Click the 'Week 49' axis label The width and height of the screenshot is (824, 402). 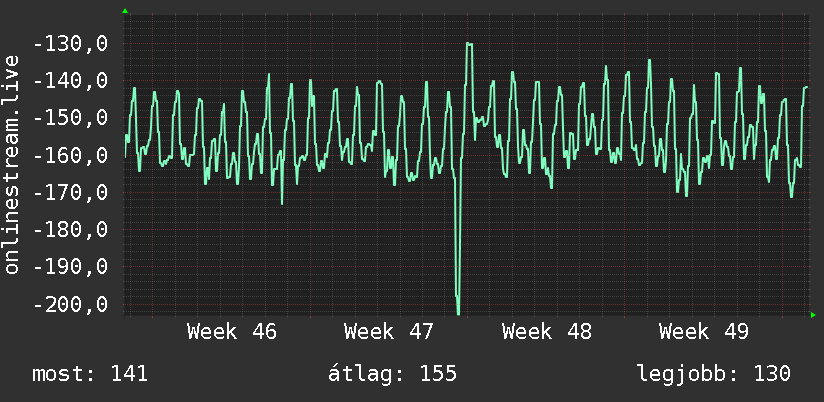coord(704,332)
